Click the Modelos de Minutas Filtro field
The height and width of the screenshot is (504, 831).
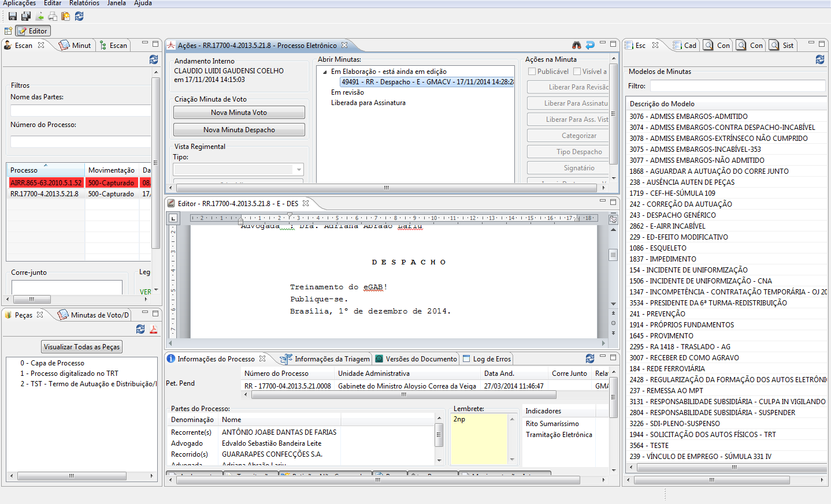coord(737,86)
